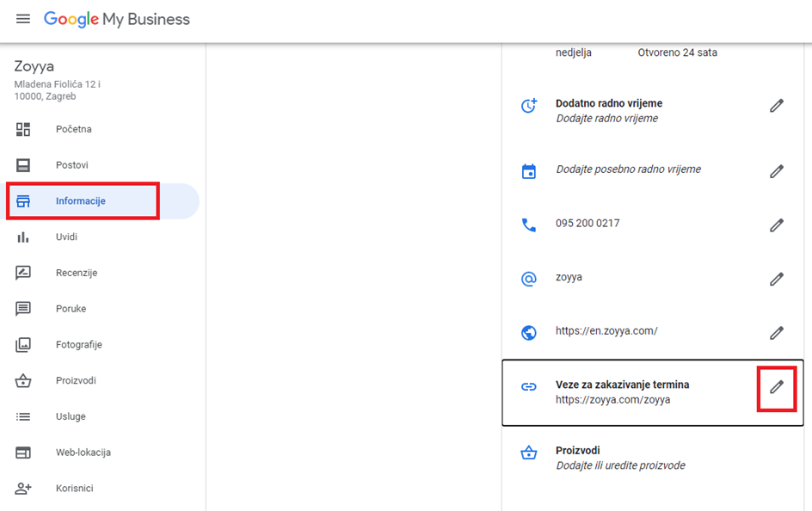Open Početna in the sidebar
The width and height of the screenshot is (812, 511).
[x=73, y=129]
